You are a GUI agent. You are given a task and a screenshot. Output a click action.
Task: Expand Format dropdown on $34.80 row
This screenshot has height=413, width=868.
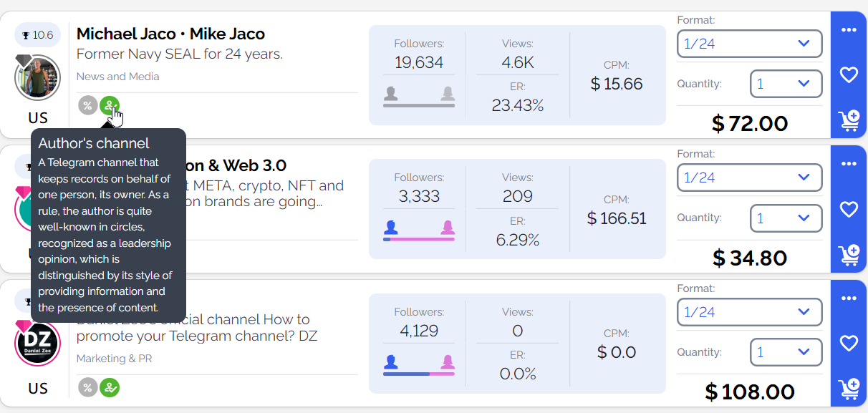pyautogui.click(x=750, y=178)
